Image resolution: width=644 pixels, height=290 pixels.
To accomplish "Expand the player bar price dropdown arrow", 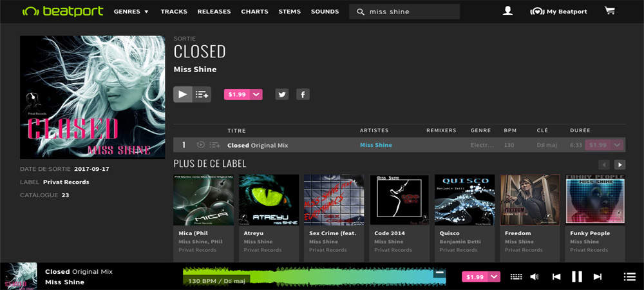I will [495, 276].
